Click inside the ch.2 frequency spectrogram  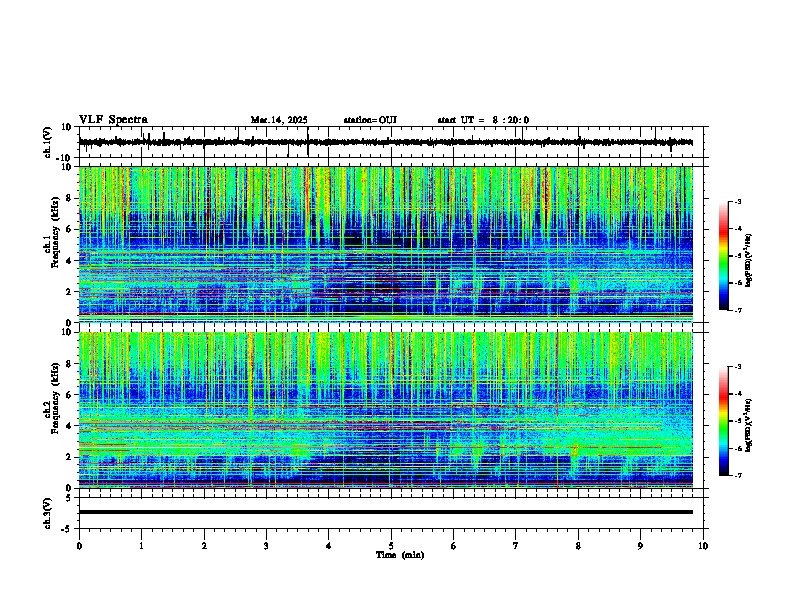(386, 410)
